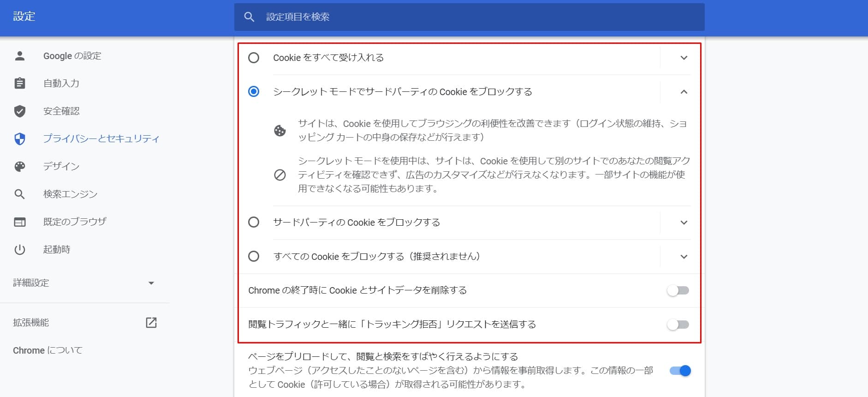Screen dimensions: 868x397
Task: Click the default browser window icon
Action: [19, 222]
